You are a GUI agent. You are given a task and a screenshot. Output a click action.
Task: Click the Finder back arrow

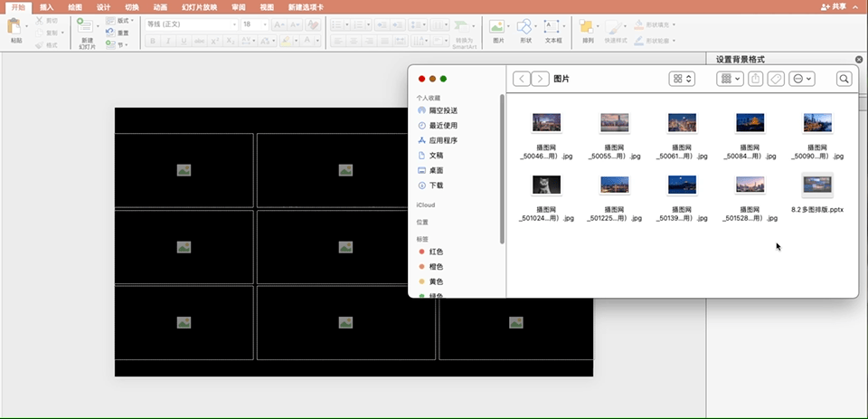(522, 79)
